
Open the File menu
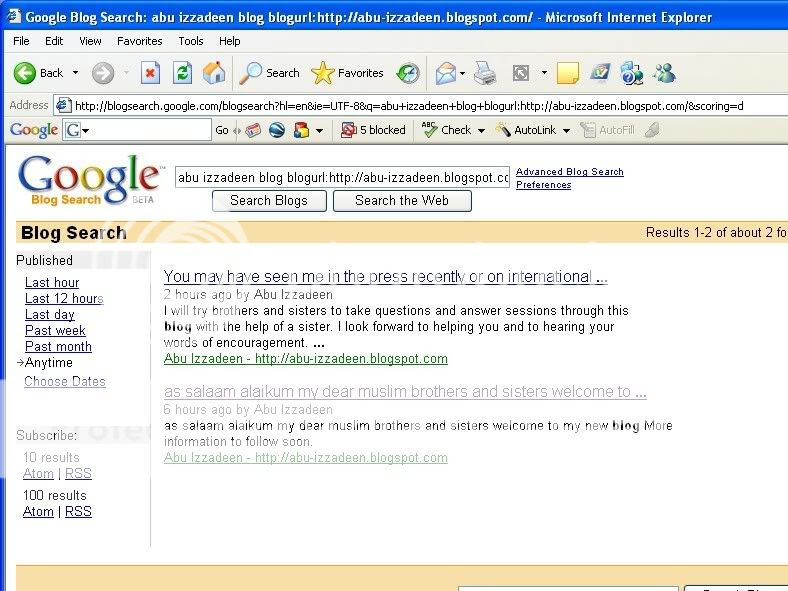coord(21,41)
